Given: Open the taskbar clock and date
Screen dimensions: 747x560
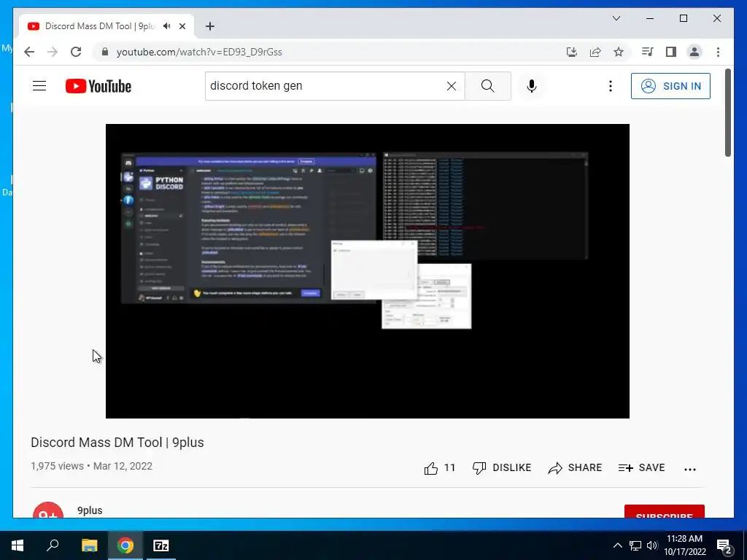Looking at the screenshot, I should pos(684,545).
